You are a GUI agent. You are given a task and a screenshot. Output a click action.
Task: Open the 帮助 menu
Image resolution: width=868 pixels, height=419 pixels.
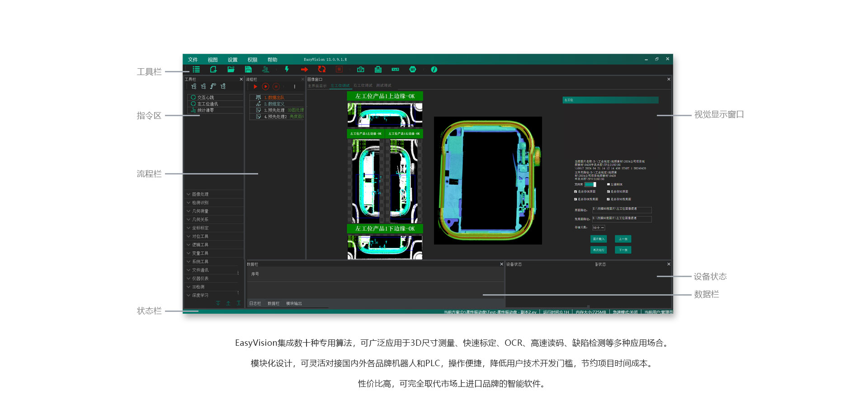[x=273, y=60]
